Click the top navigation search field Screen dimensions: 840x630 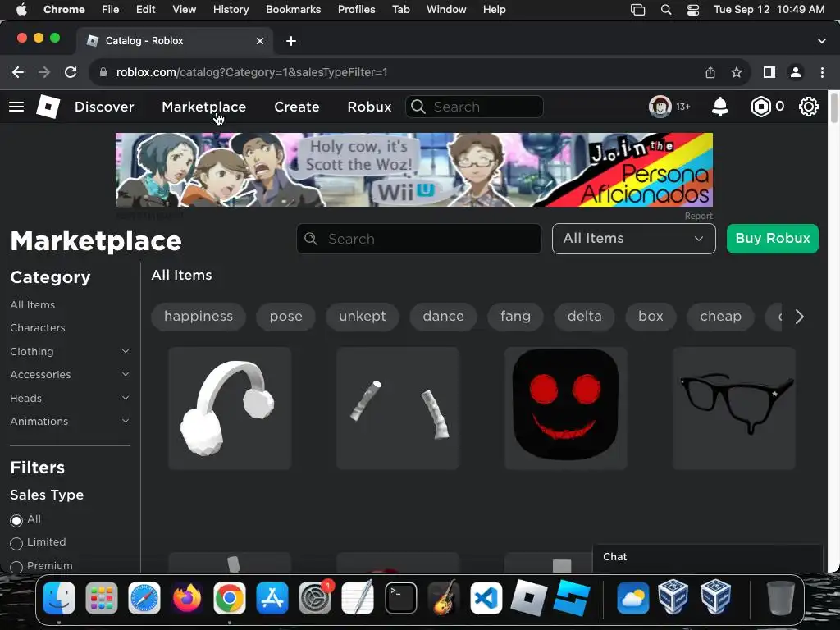(x=474, y=107)
